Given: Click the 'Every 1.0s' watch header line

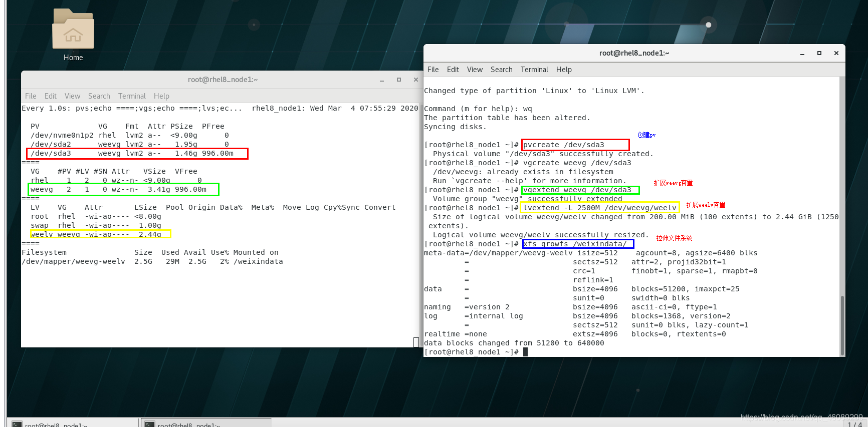Looking at the screenshot, I should [x=220, y=109].
